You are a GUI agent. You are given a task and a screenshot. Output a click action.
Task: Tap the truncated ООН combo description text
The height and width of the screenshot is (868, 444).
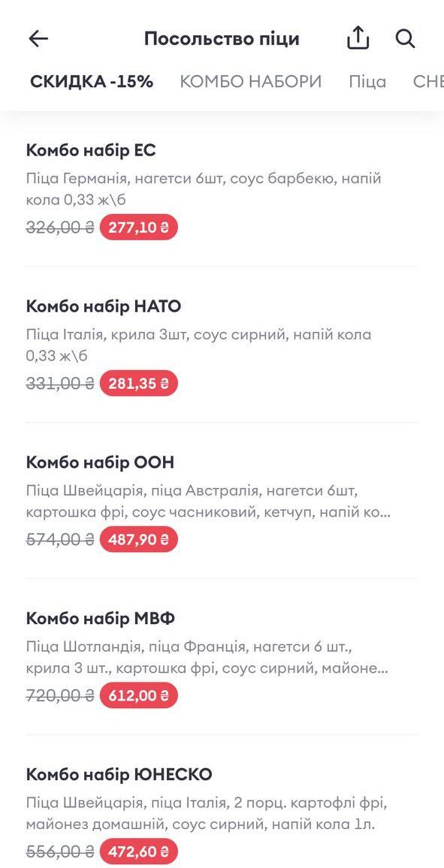point(208,502)
